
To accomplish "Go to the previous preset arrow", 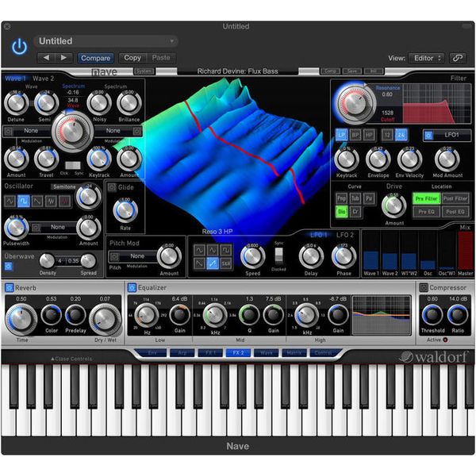I will tap(46, 58).
